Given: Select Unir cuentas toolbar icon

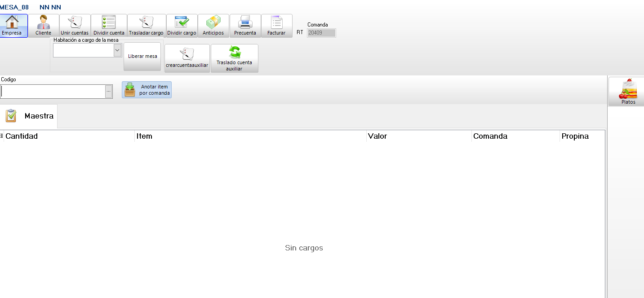Looking at the screenshot, I should (x=75, y=22).
